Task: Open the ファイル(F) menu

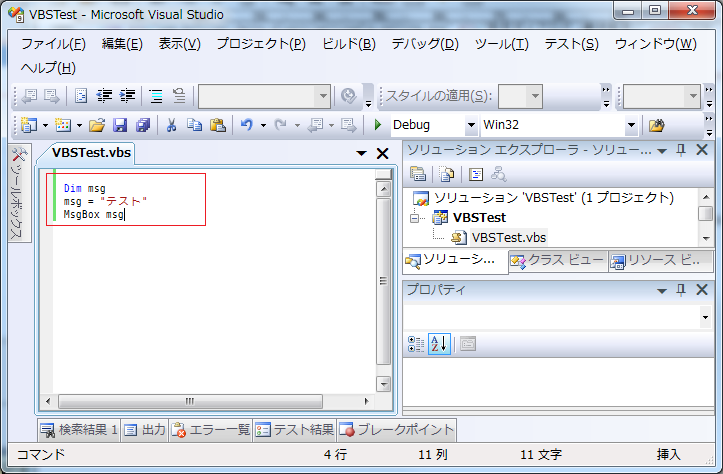Action: click(x=53, y=44)
